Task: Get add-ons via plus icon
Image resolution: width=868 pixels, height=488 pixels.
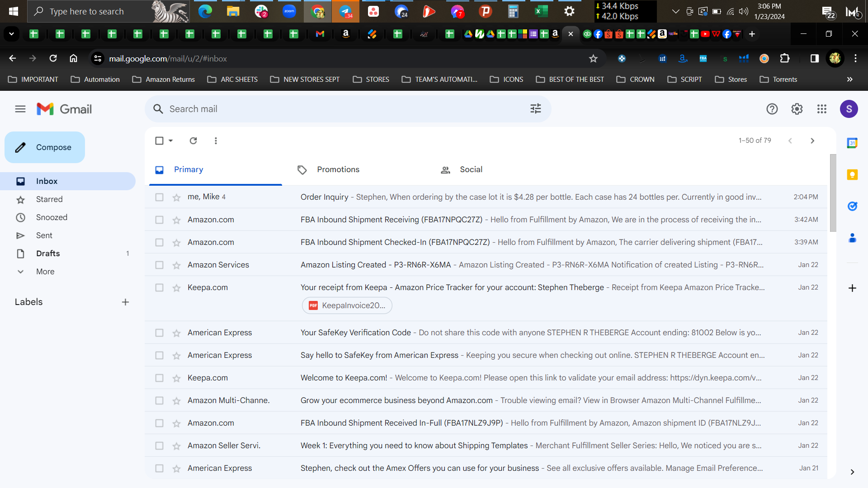Action: 852,288
